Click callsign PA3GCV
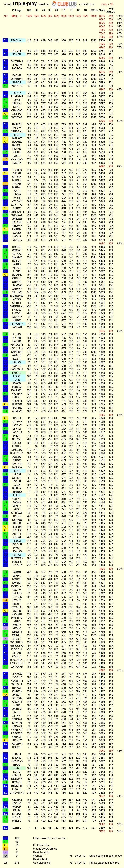 [16, 240]
